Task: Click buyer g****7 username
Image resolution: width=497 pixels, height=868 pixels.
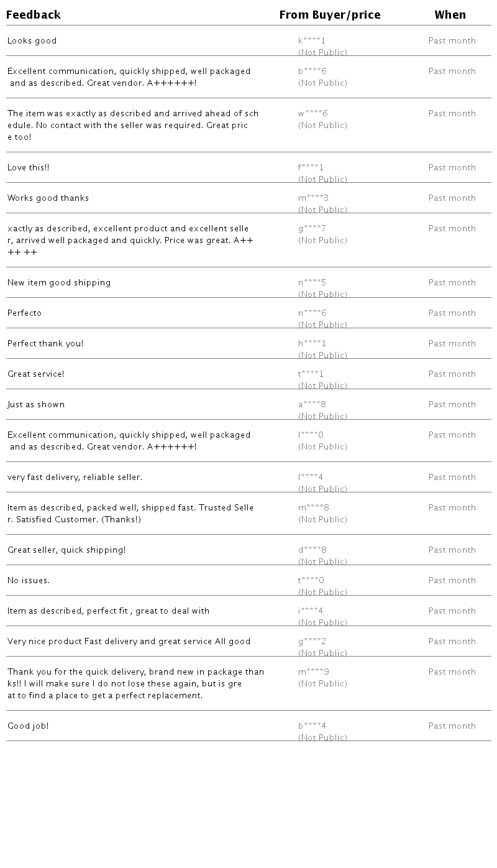Action: [x=312, y=229]
